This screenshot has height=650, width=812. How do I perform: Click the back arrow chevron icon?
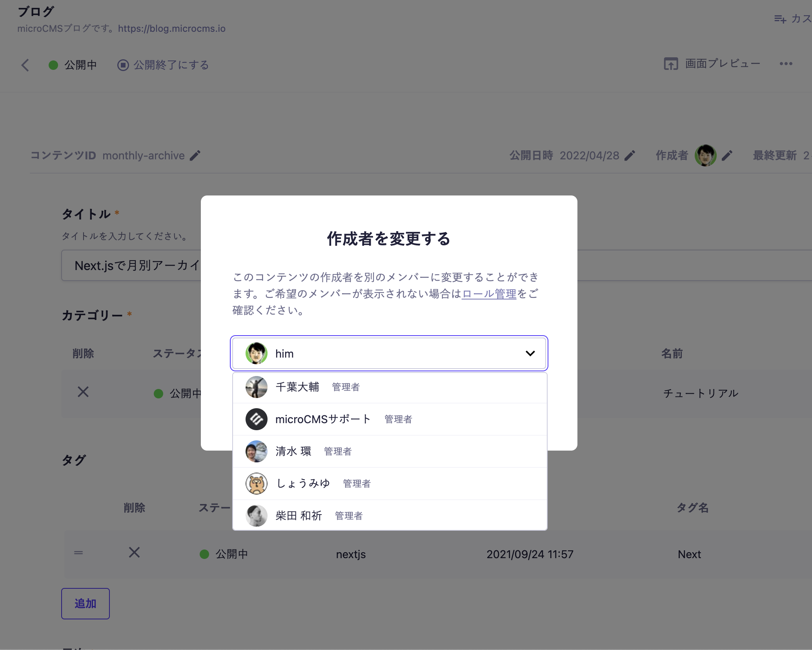coord(25,65)
